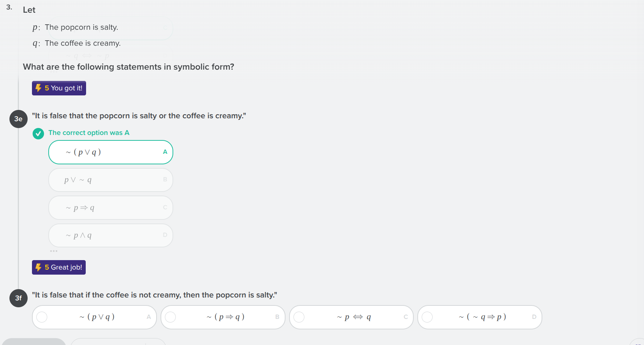644x345 pixels.
Task: Click the highlighted answer A ~(p∨q) in 3e
Action: click(x=110, y=152)
